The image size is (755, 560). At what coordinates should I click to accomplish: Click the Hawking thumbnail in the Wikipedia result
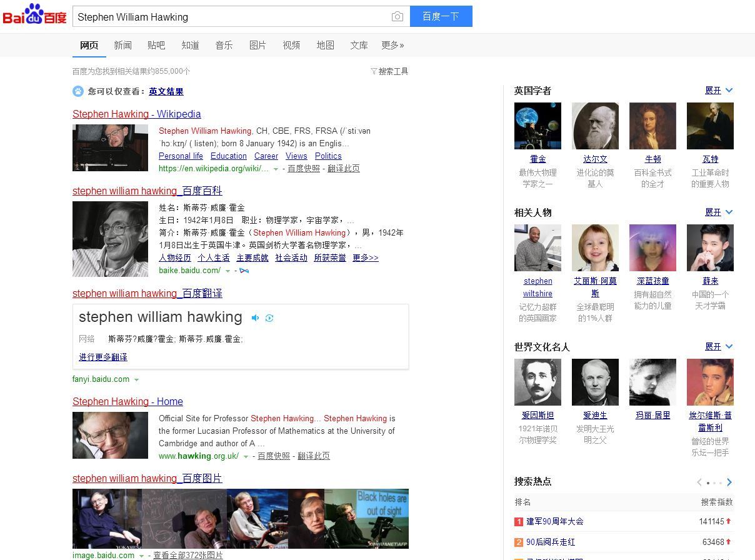click(x=110, y=147)
